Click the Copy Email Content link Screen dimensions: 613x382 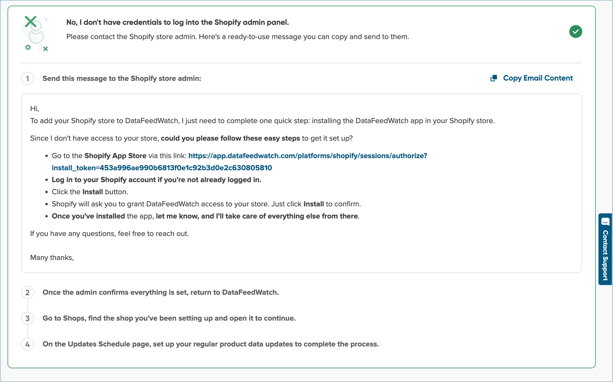point(538,78)
